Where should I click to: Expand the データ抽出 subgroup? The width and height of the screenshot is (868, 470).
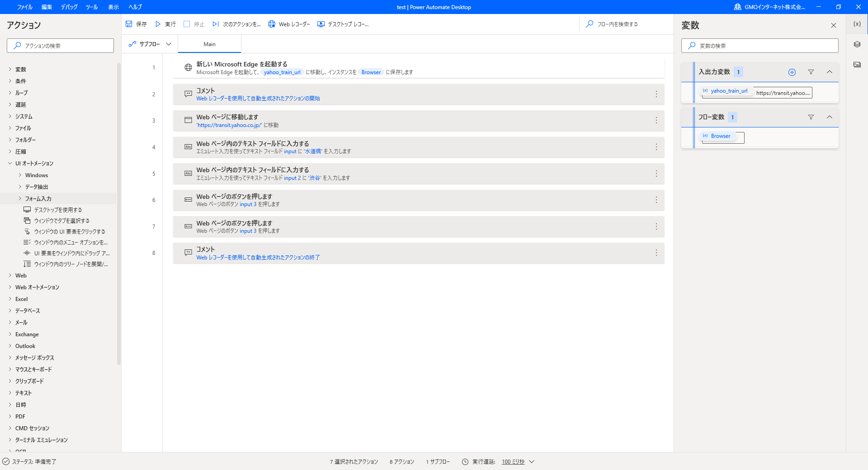point(20,187)
